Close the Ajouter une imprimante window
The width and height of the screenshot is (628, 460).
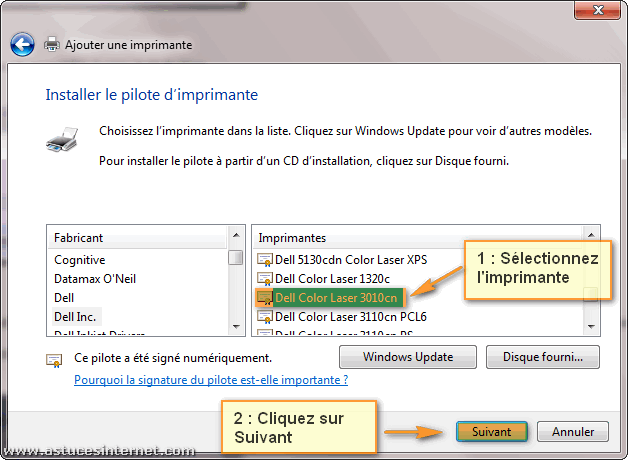[598, 10]
